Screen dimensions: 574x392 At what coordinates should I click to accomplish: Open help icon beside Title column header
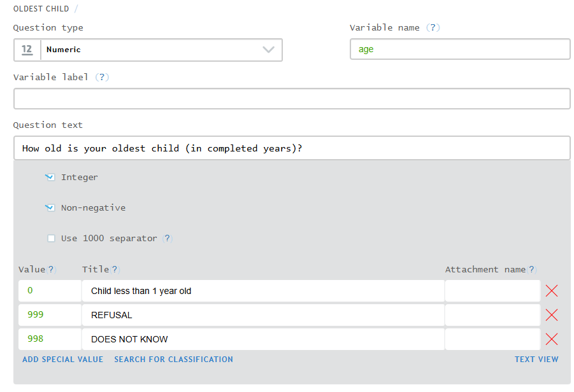pos(115,270)
